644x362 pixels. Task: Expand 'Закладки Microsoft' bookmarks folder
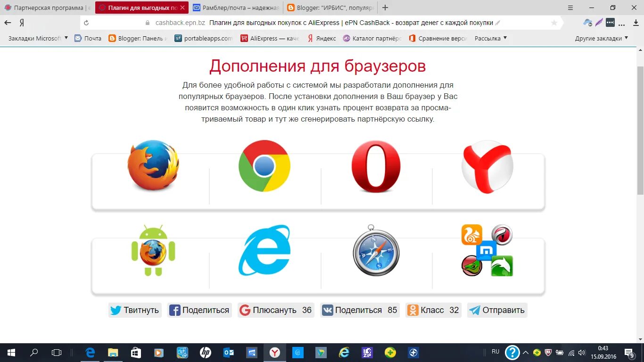point(38,38)
